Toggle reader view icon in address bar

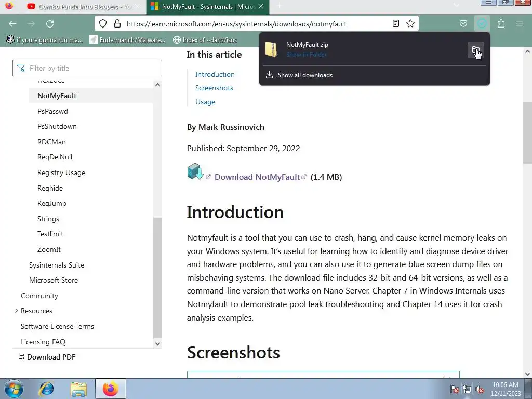coord(395,23)
